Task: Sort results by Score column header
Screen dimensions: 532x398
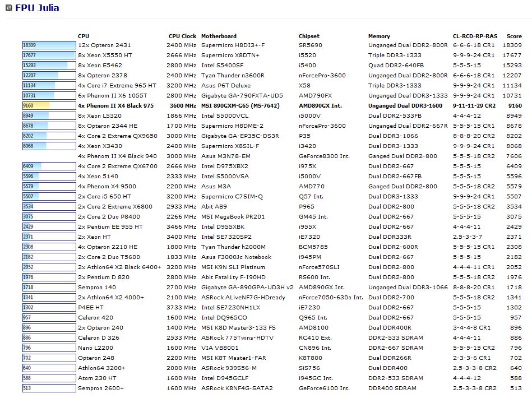Action: click(x=514, y=36)
